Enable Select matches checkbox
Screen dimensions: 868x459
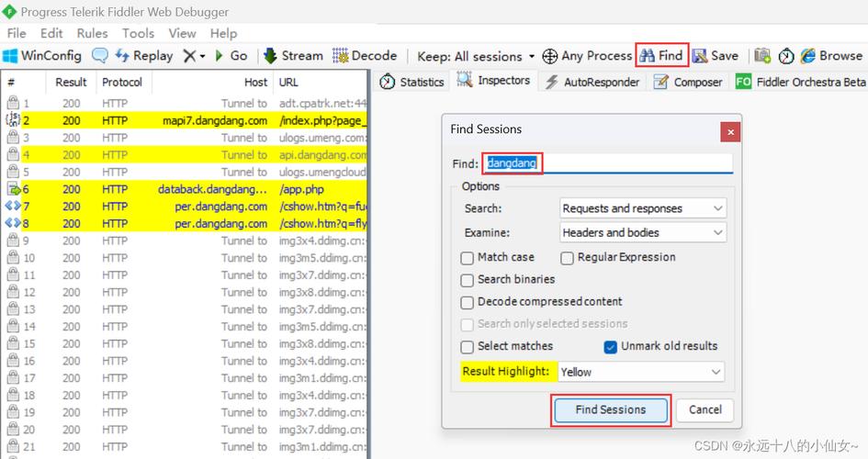coord(468,347)
